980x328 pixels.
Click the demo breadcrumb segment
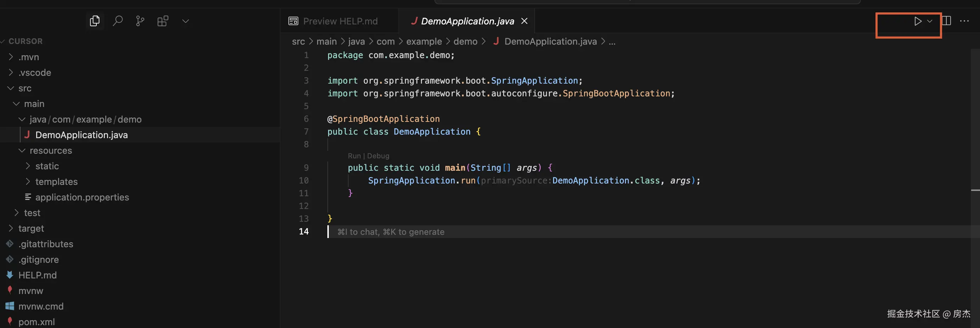(x=465, y=41)
